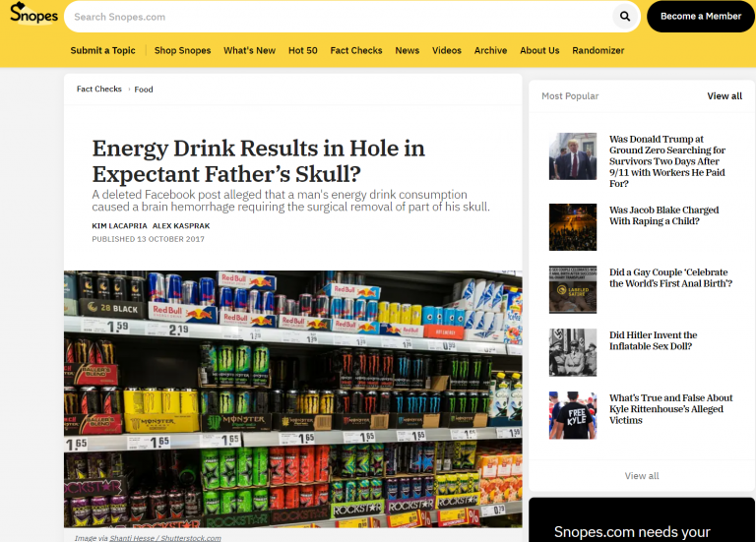
Task: Go to the News section
Action: (x=407, y=50)
